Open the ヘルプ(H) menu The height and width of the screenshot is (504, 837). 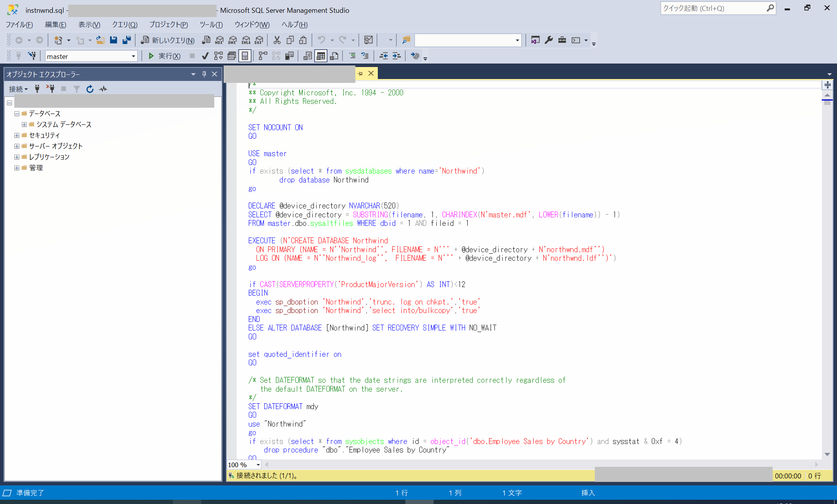coord(294,24)
